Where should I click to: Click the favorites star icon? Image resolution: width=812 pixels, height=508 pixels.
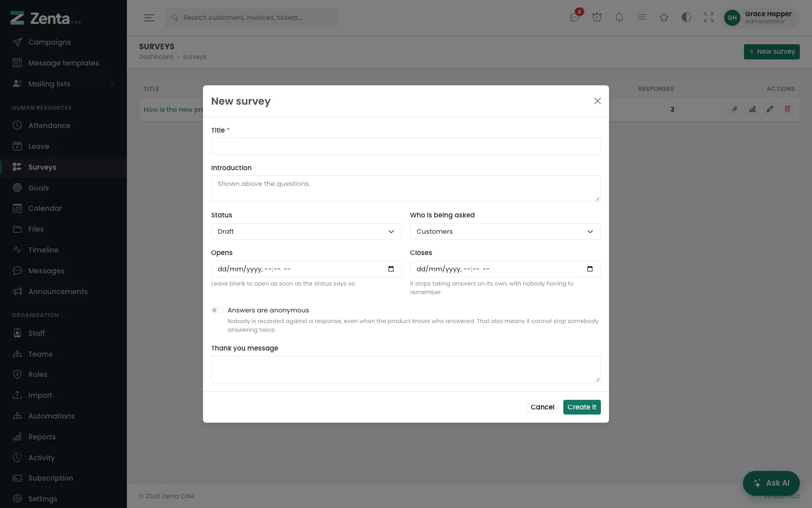pos(664,17)
